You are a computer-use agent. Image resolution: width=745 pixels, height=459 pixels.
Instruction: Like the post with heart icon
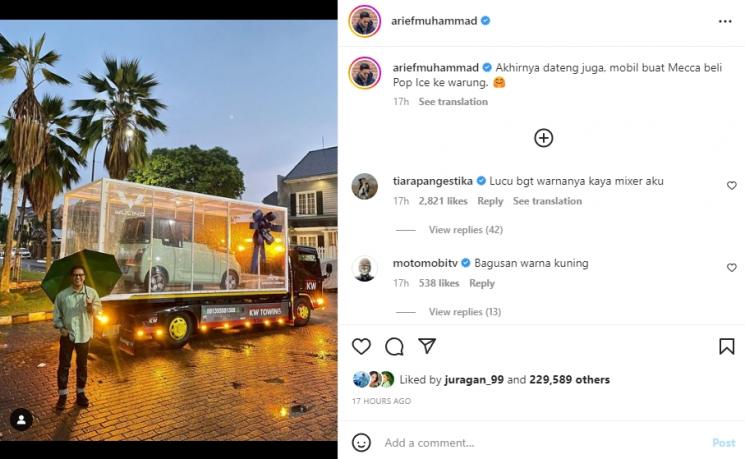(361, 346)
